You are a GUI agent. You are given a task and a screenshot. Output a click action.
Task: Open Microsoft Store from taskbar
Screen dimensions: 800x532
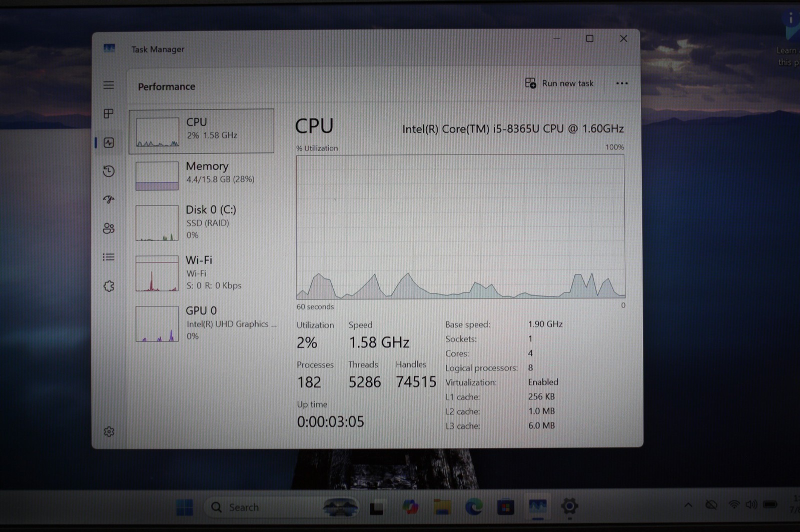505,507
